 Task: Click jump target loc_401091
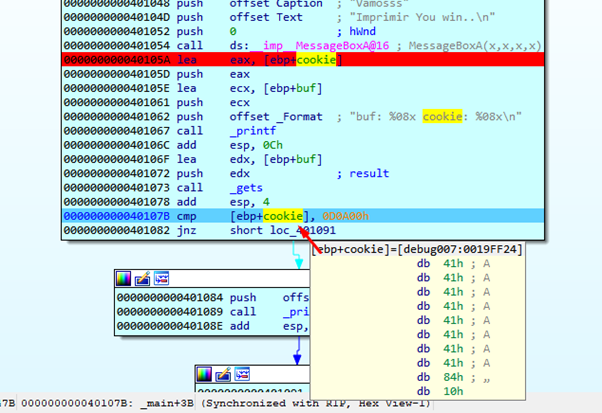point(303,230)
